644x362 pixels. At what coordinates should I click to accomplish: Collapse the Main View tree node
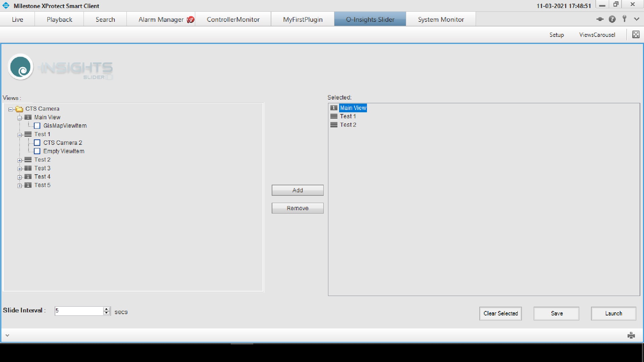coord(20,118)
